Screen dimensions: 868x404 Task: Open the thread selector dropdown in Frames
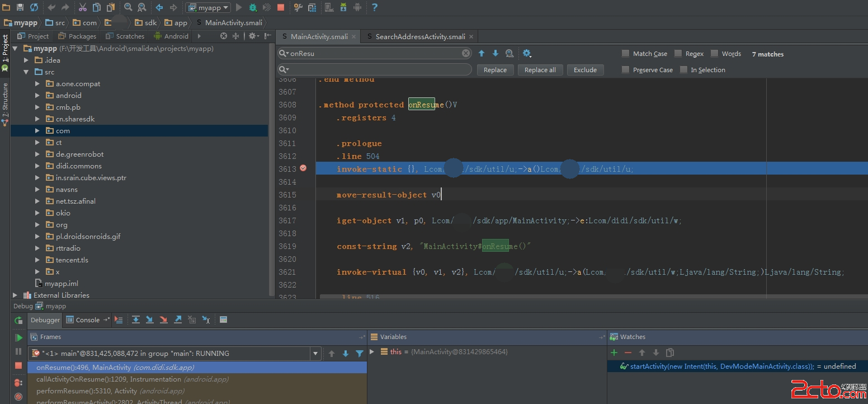point(315,354)
